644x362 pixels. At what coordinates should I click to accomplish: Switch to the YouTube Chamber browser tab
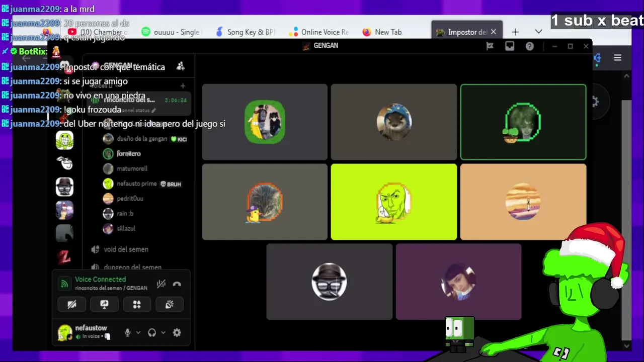click(x=98, y=32)
